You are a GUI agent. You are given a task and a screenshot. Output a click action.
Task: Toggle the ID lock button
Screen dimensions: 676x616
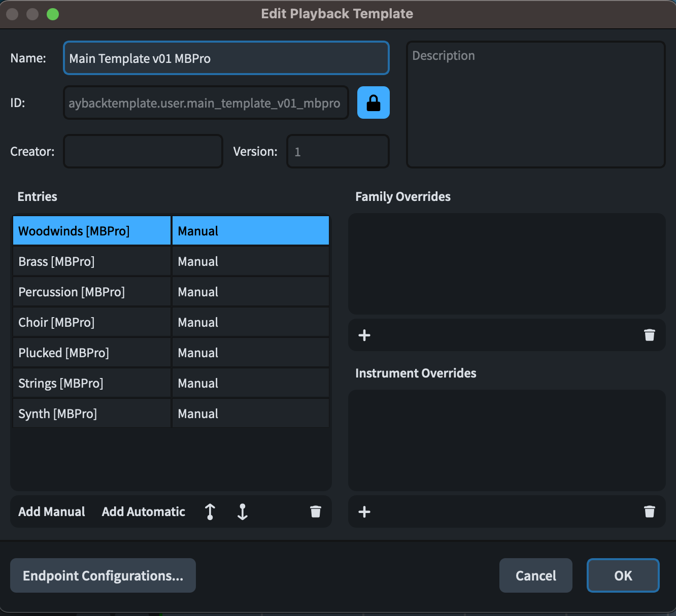373,102
